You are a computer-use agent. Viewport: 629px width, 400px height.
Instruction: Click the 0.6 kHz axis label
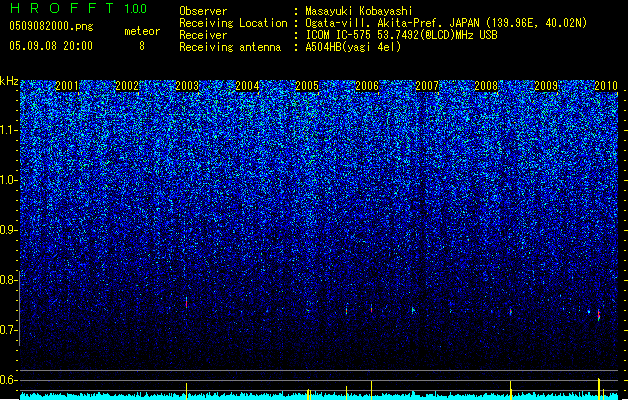tap(9, 380)
